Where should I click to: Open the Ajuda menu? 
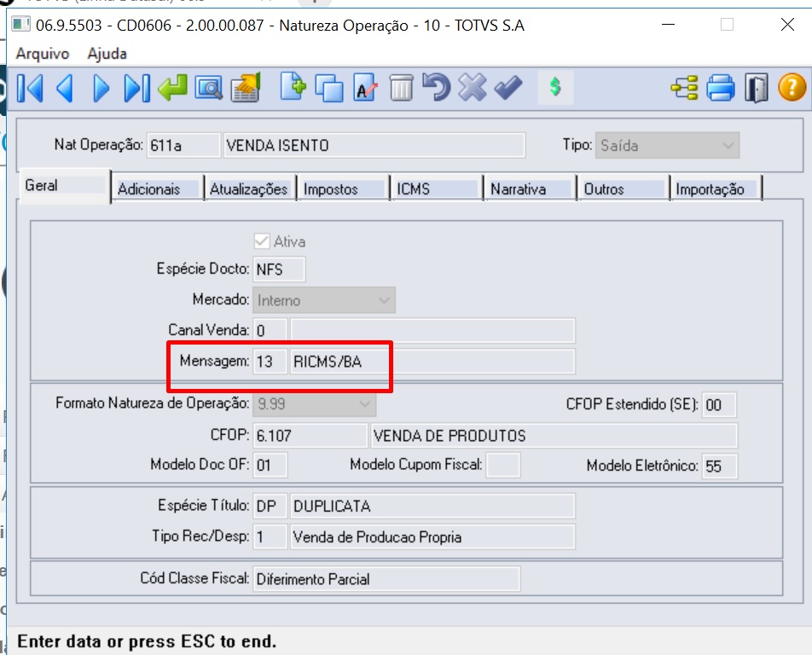tap(107, 54)
